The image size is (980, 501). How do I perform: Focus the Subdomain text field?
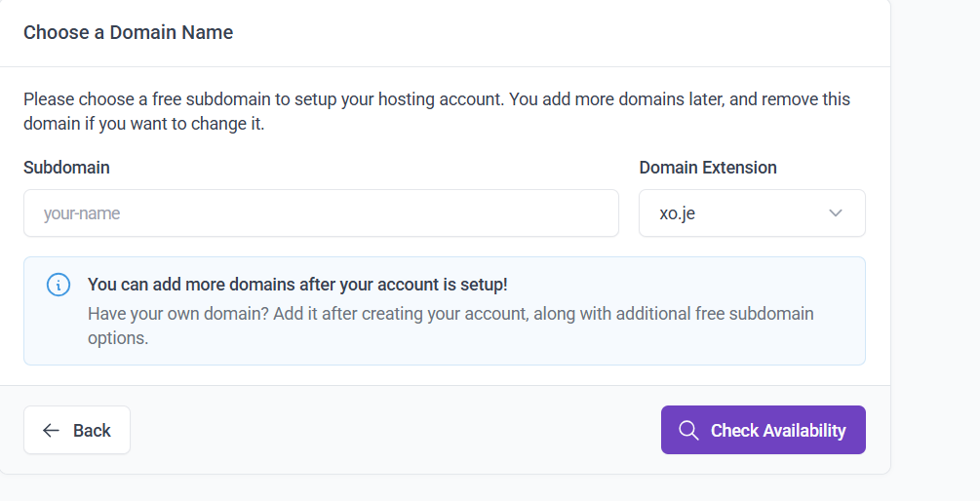click(x=321, y=213)
